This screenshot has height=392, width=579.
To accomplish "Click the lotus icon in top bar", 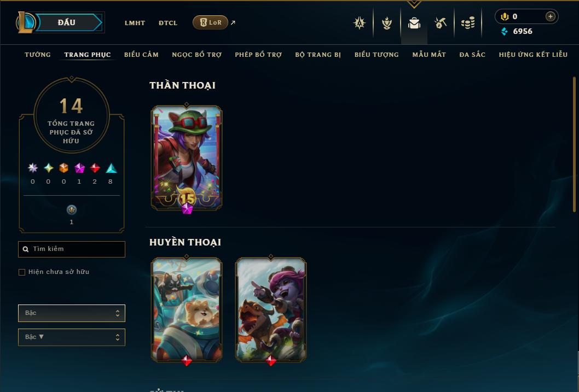I will pos(386,23).
